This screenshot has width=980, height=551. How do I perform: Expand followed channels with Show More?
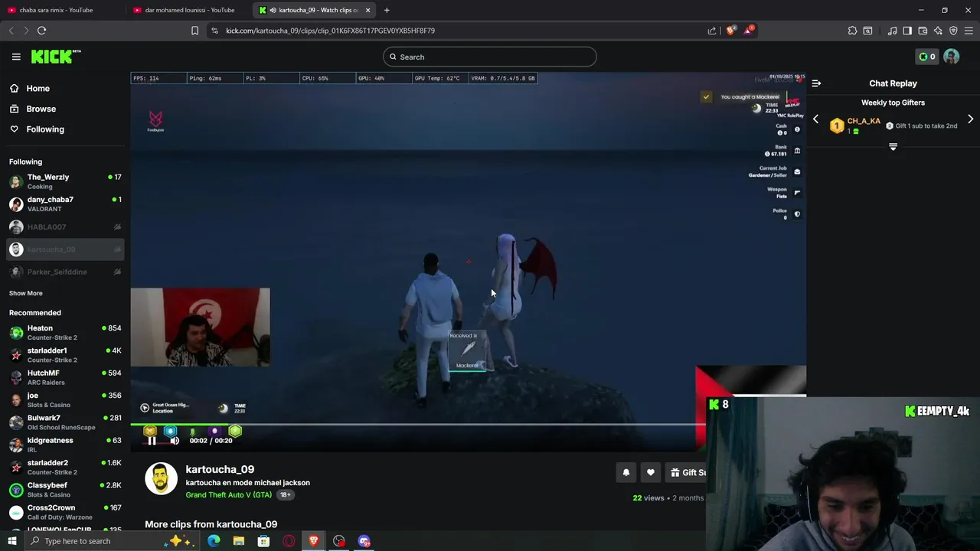point(26,293)
